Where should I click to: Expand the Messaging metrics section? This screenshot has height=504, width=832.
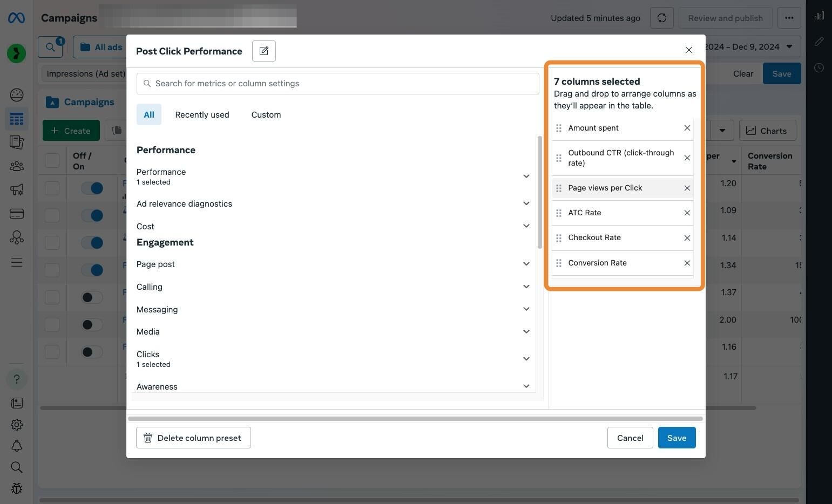(x=333, y=309)
